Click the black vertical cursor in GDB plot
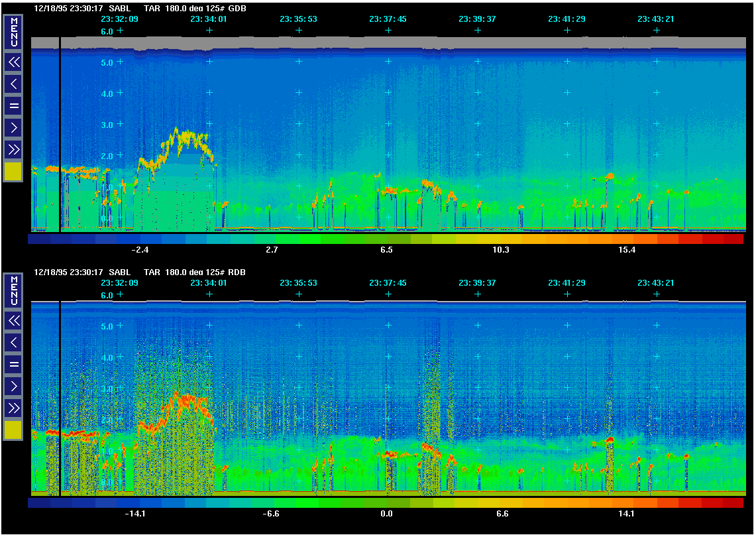Image resolution: width=756 pixels, height=537 pixels. pyautogui.click(x=60, y=133)
